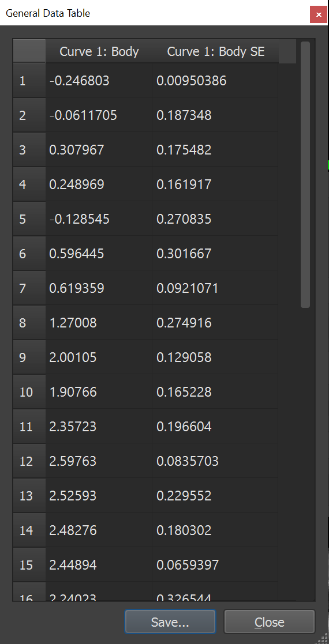The width and height of the screenshot is (329, 644).
Task: Select the cell with value 0.307967
Action: [x=99, y=149]
